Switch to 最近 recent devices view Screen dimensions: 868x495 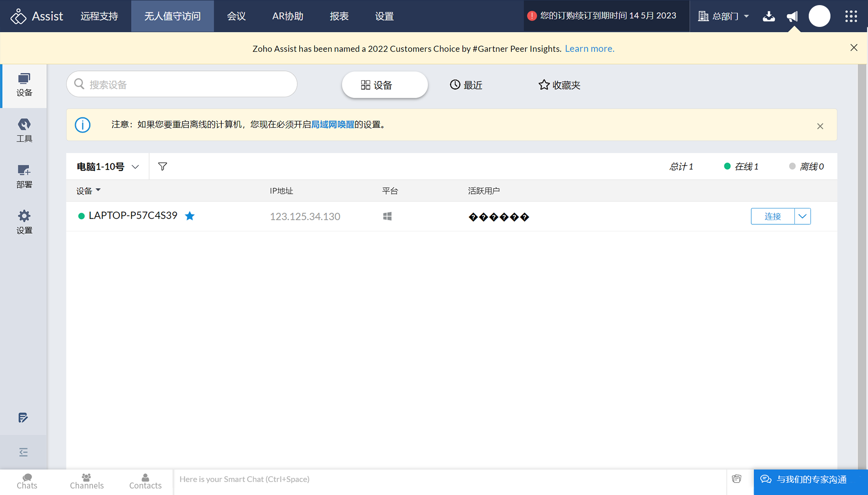[466, 85]
